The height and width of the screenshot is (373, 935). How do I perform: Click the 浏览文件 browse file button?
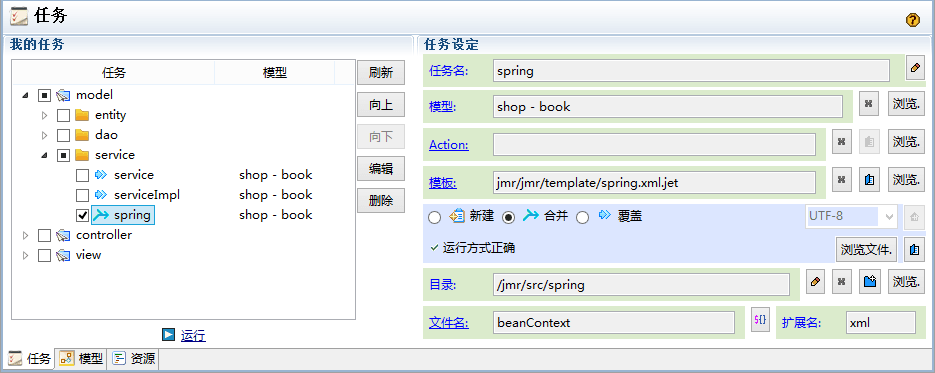point(866,250)
